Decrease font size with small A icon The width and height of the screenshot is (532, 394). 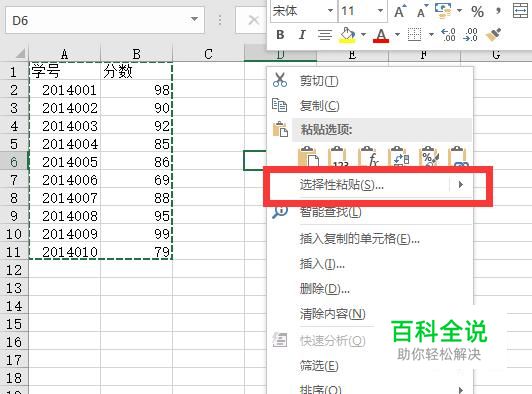(x=422, y=12)
